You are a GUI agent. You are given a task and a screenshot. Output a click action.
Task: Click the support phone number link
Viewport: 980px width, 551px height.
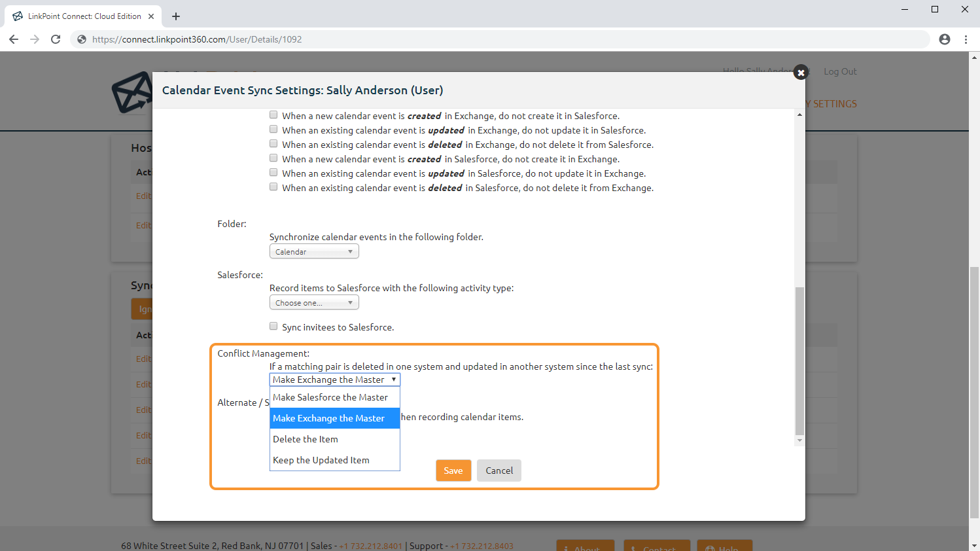[481, 546]
